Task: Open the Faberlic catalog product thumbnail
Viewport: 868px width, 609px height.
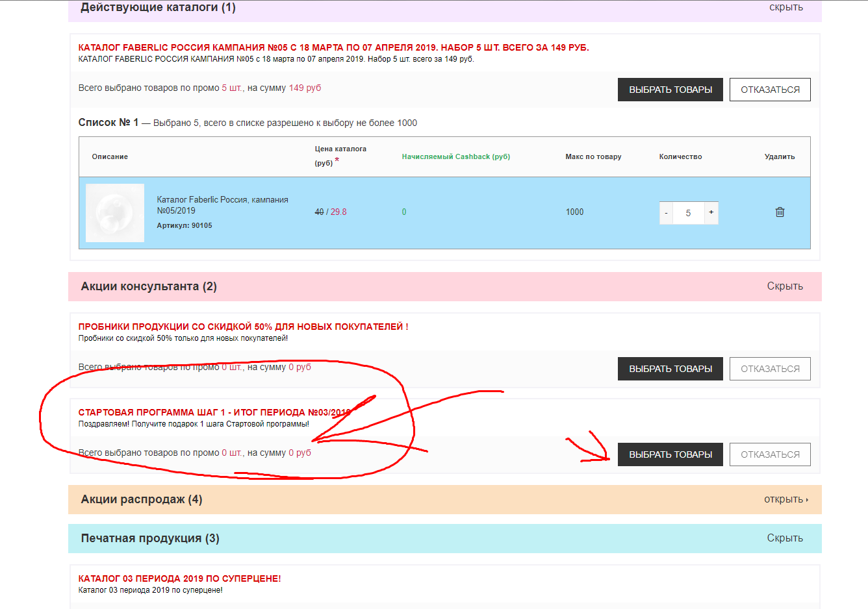Action: click(x=115, y=213)
